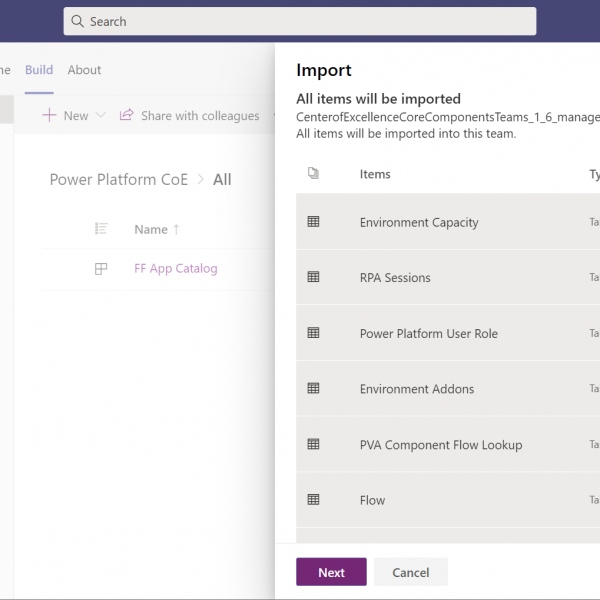The height and width of the screenshot is (600, 600).
Task: Click the Share with colleagues text
Action: coord(200,116)
